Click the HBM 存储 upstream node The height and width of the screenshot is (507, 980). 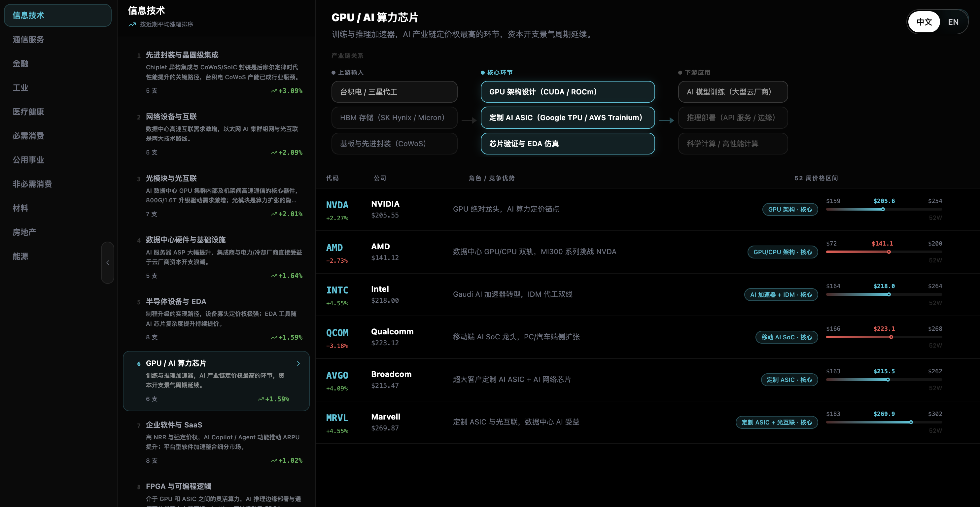pos(394,118)
